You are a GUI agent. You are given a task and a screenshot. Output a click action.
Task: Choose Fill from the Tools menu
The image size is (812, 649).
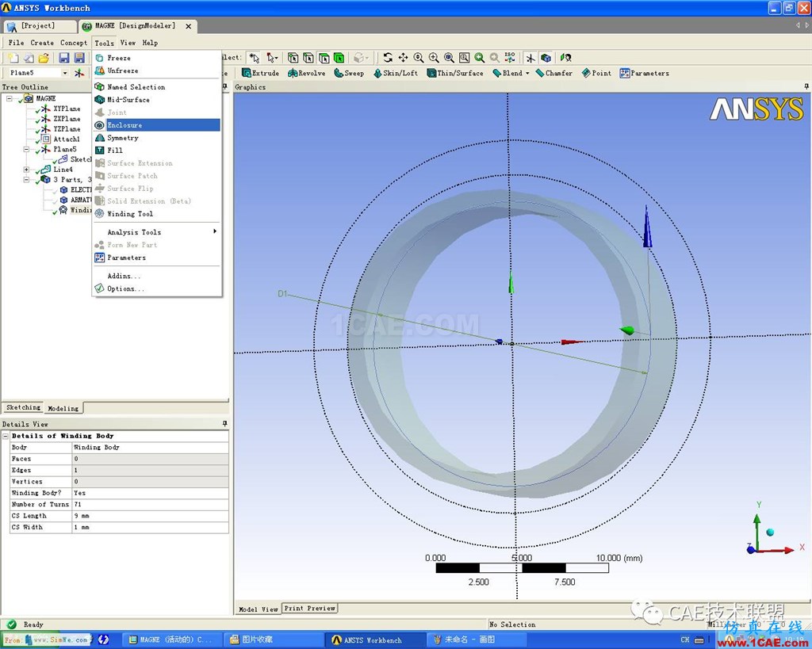pos(156,150)
